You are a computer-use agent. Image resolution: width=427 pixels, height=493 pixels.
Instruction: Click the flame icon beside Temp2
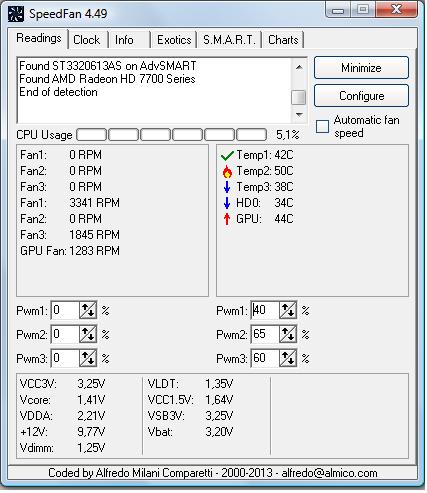(227, 171)
